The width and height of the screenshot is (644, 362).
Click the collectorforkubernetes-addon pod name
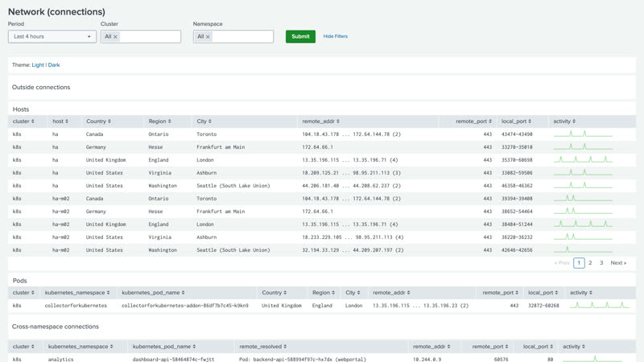[185, 306]
